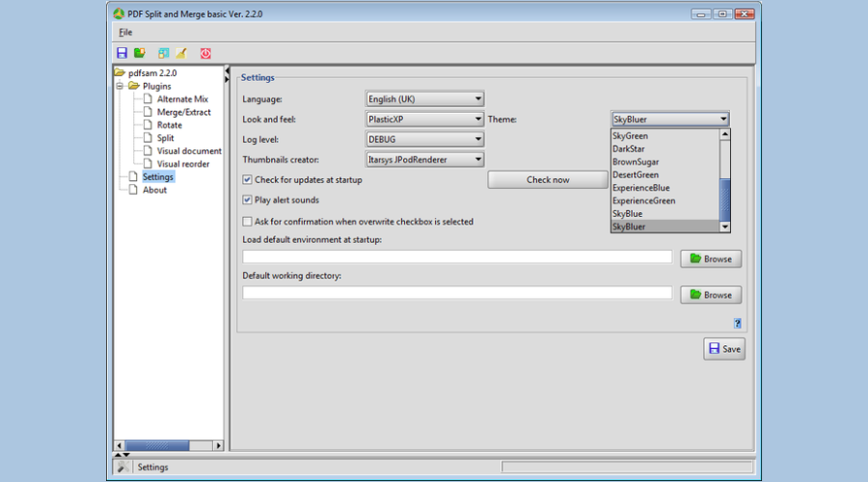Screen dimensions: 868x482
Task: Click the clear log broom icon
Action: (181, 53)
